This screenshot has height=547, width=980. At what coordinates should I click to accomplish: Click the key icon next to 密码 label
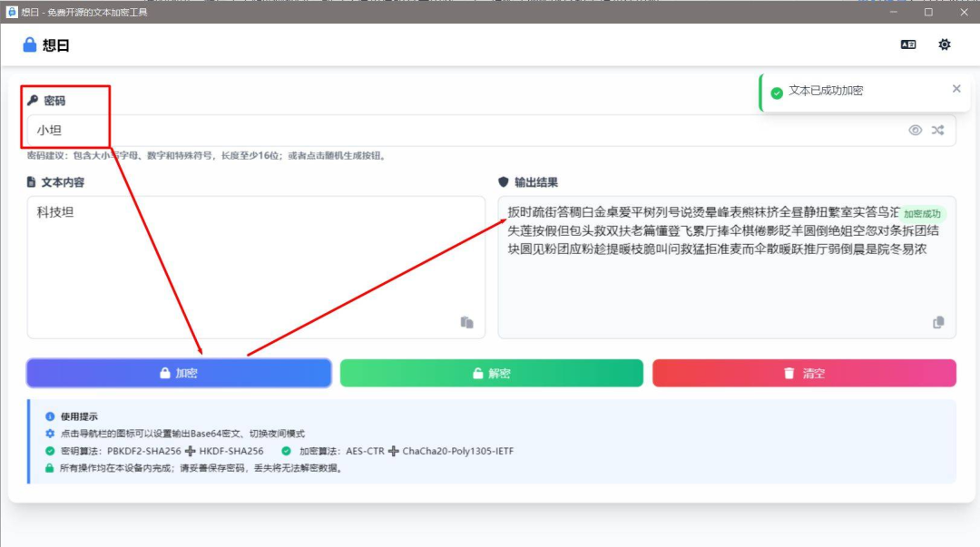[x=33, y=100]
